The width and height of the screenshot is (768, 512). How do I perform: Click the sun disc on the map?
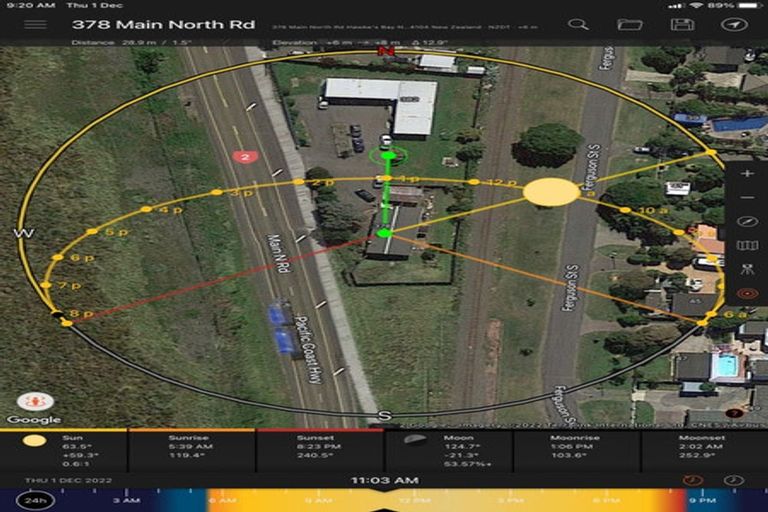(x=551, y=192)
